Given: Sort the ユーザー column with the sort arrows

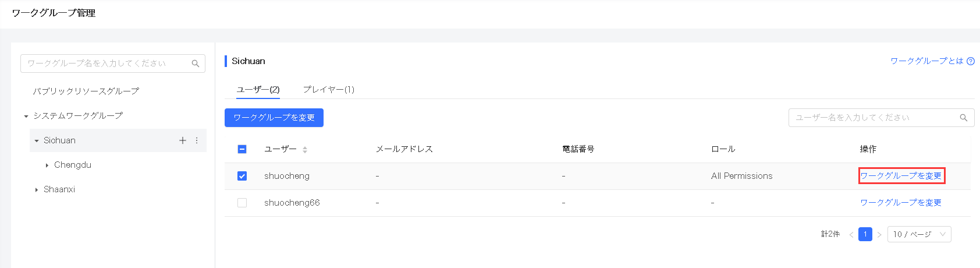Looking at the screenshot, I should (x=305, y=150).
